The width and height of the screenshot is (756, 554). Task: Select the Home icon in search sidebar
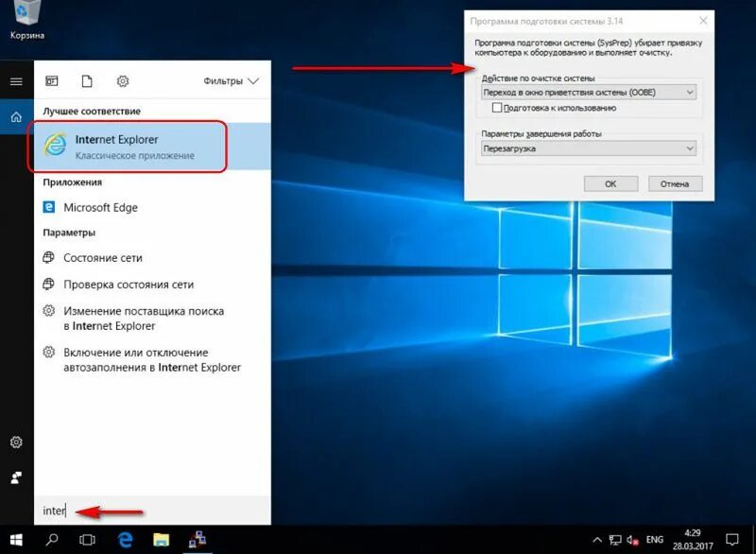(x=16, y=116)
